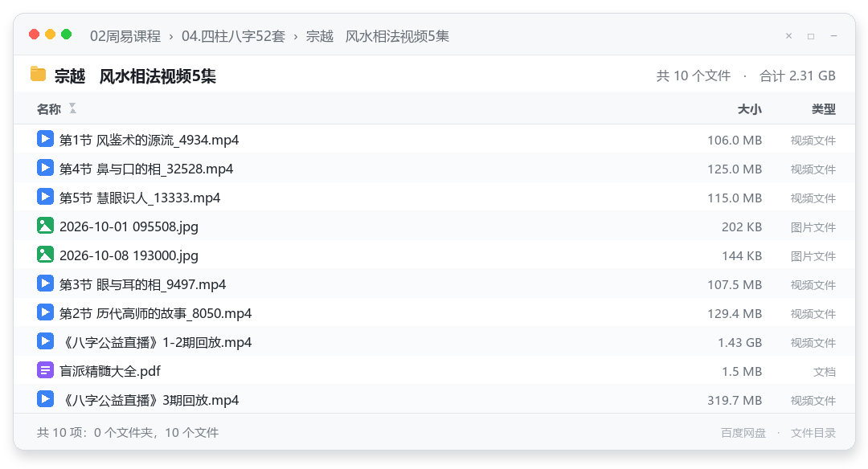Click the yellow minimize traffic light
The image size is (868, 469).
(x=51, y=35)
